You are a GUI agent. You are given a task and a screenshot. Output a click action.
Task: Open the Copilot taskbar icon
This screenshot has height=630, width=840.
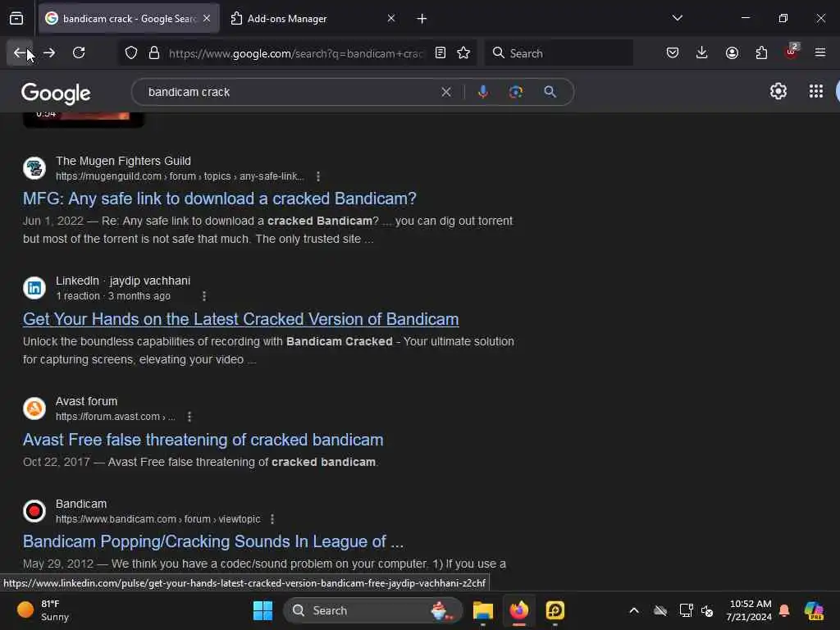814,610
